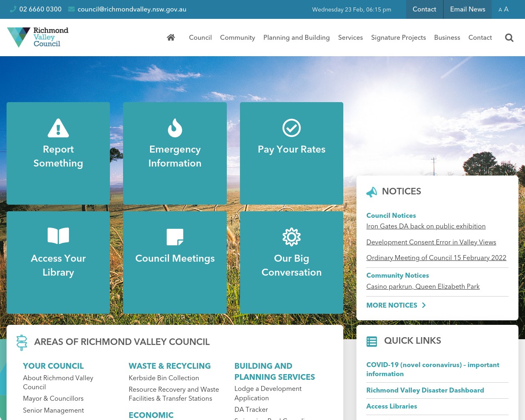Click the flame icon for Emergency Information
The width and height of the screenshot is (525, 420).
pyautogui.click(x=175, y=128)
